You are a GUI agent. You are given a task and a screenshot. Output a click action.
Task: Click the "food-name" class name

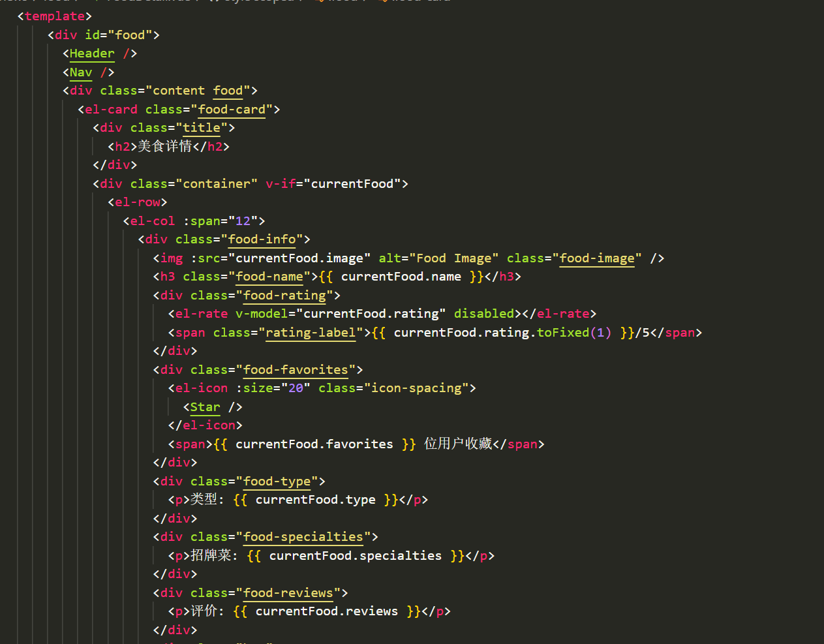[269, 277]
